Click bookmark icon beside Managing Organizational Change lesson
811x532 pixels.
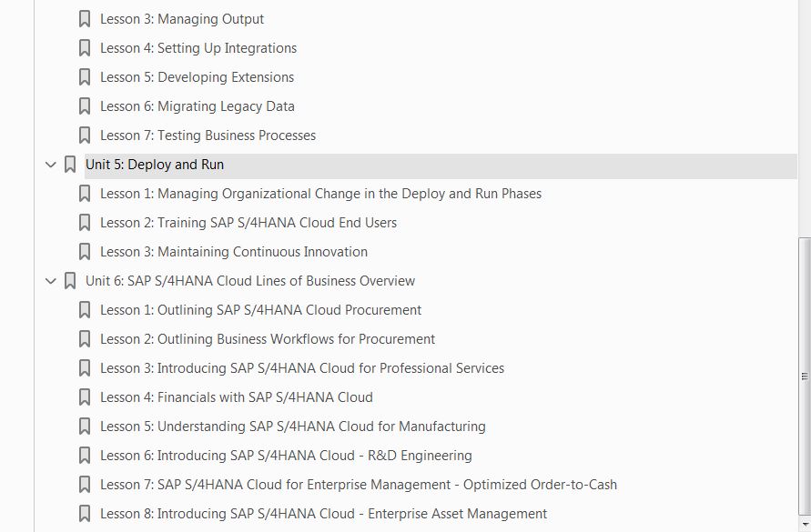coord(85,194)
